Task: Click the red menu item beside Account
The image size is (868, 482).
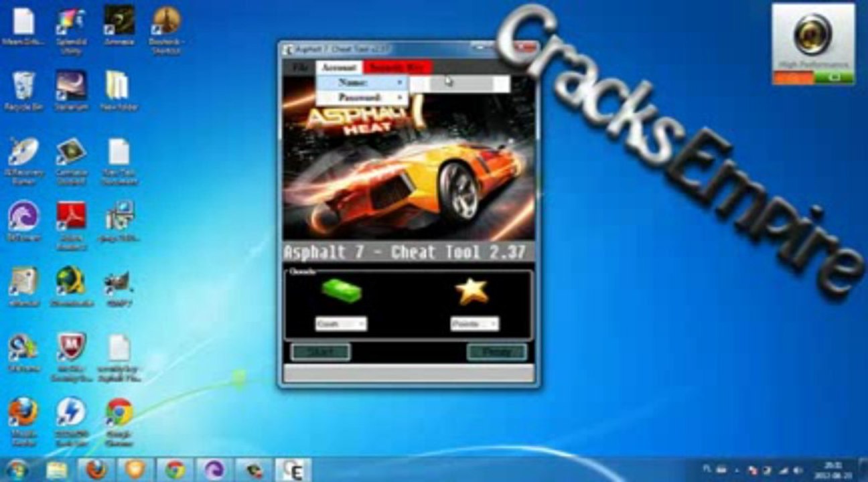Action: [397, 68]
